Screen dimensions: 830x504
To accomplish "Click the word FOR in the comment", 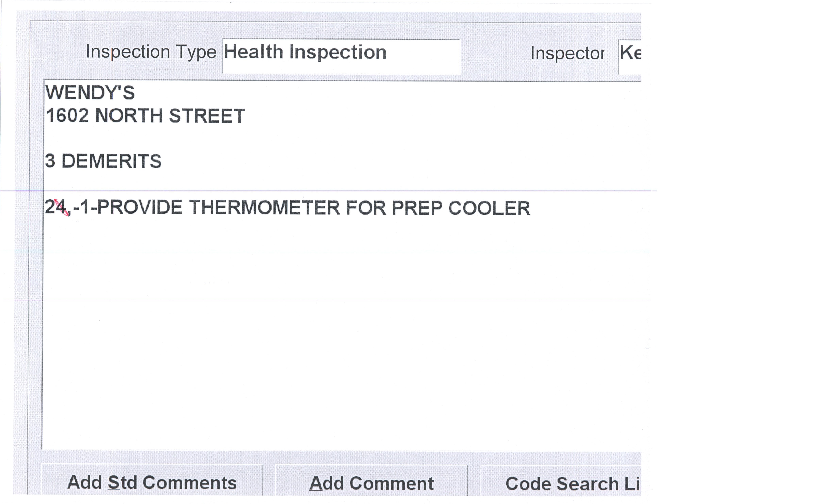I will (366, 208).
